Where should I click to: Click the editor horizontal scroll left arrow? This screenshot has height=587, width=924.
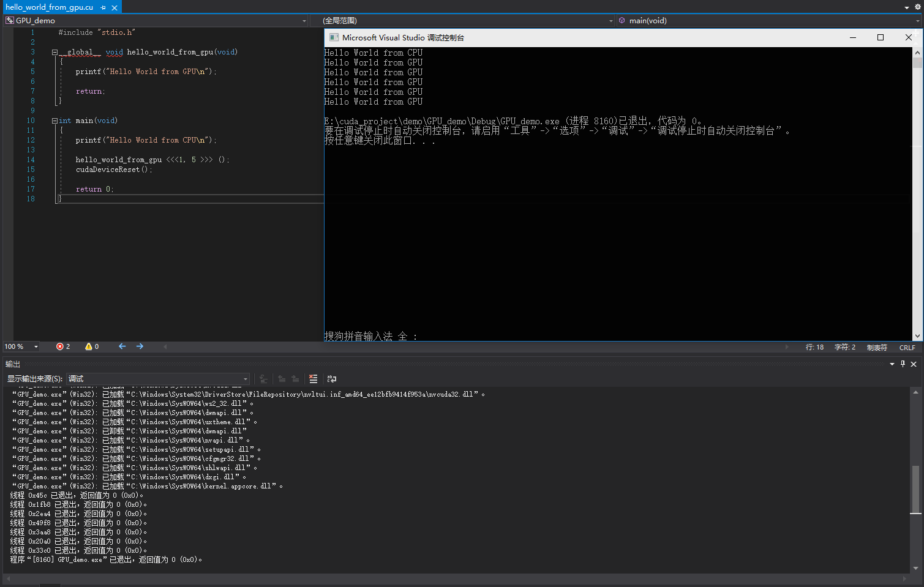pyautogui.click(x=165, y=346)
